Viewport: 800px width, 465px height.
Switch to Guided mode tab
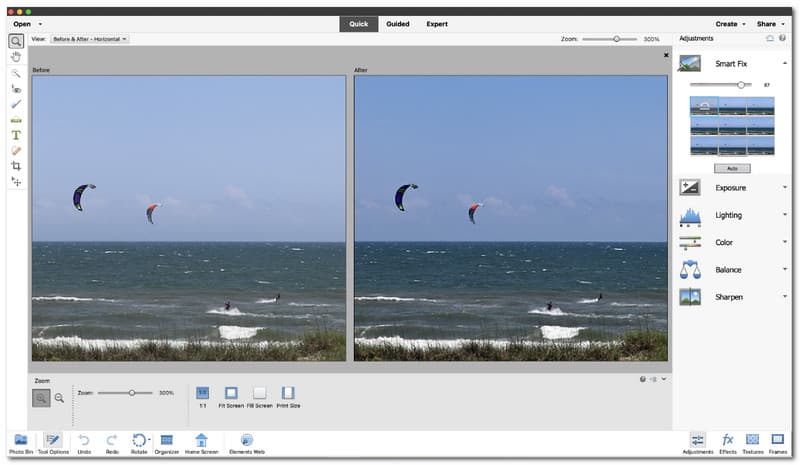point(398,24)
